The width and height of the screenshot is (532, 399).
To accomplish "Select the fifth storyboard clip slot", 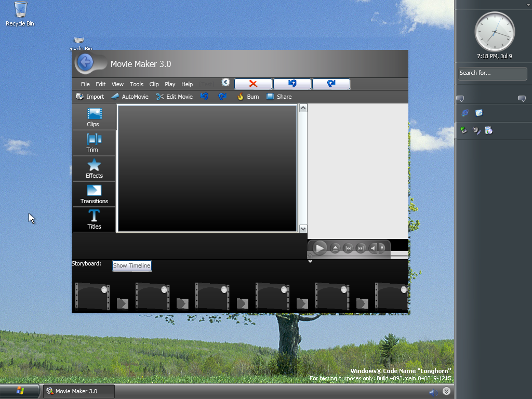I will pos(332,297).
